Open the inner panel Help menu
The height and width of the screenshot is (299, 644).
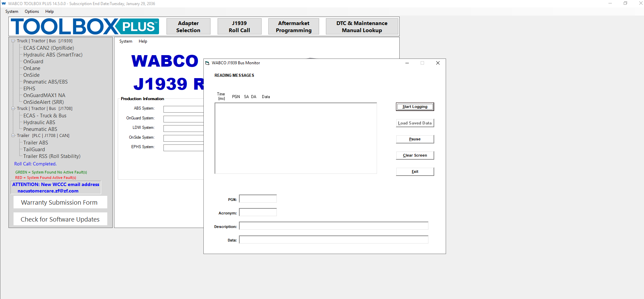tap(143, 41)
